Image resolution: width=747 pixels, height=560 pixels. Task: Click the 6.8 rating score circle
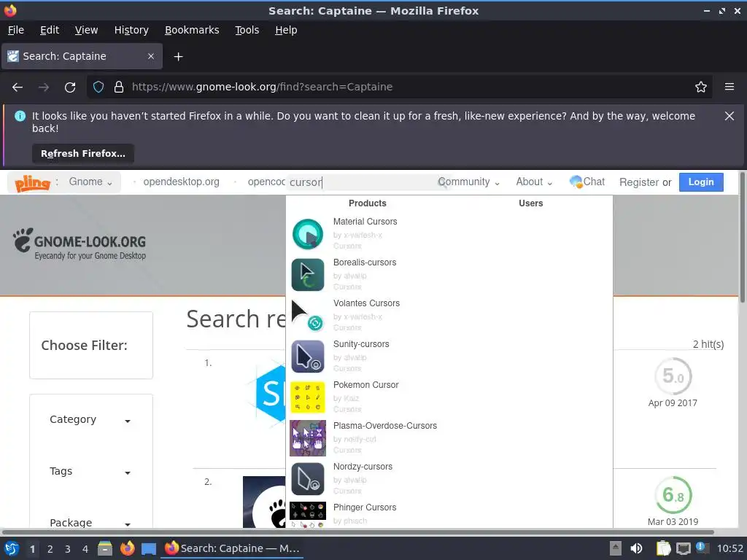673,495
